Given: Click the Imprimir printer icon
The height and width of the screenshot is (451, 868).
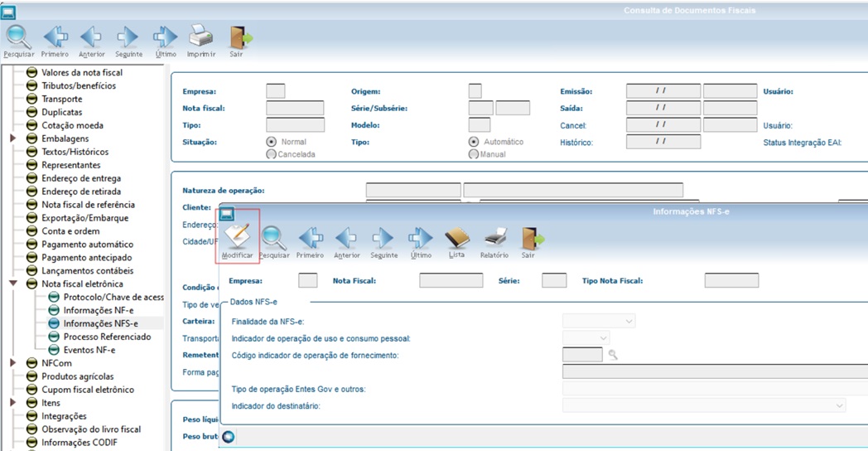Looking at the screenshot, I should coord(201,41).
